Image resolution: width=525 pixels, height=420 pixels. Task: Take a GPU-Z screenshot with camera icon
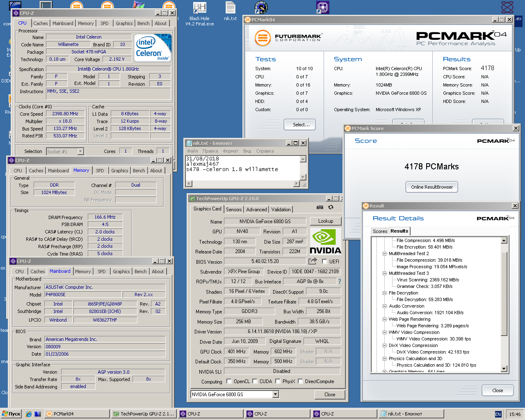tap(320, 208)
